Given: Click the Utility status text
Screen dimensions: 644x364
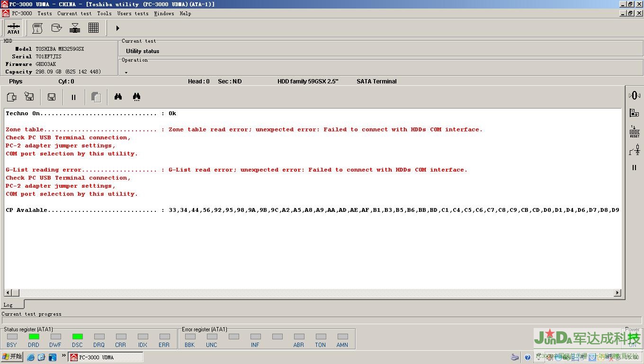Looking at the screenshot, I should [x=143, y=51].
